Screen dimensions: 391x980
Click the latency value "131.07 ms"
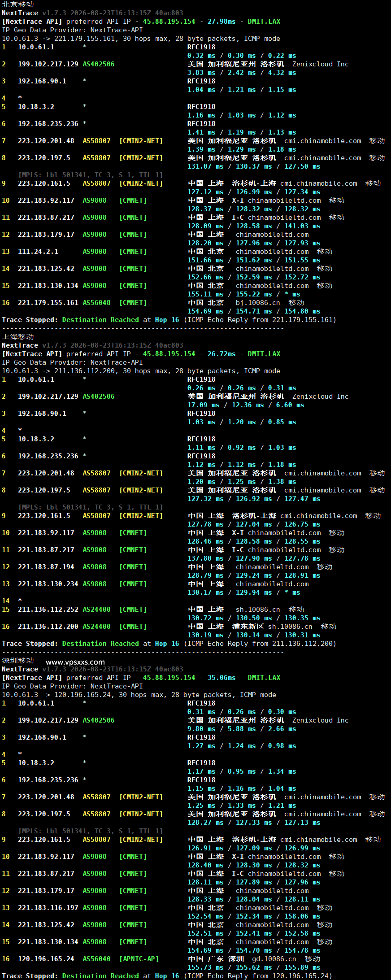205,166
